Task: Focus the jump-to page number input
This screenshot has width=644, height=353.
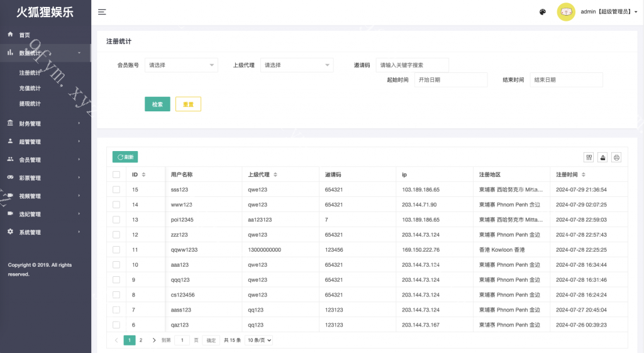Action: [182, 340]
